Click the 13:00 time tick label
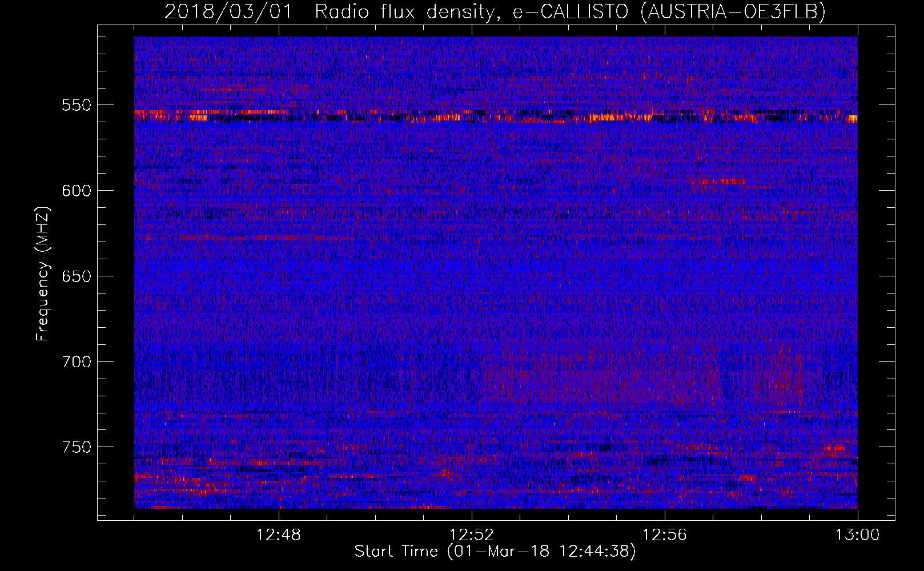Screen dimensions: 924x571 click(858, 535)
